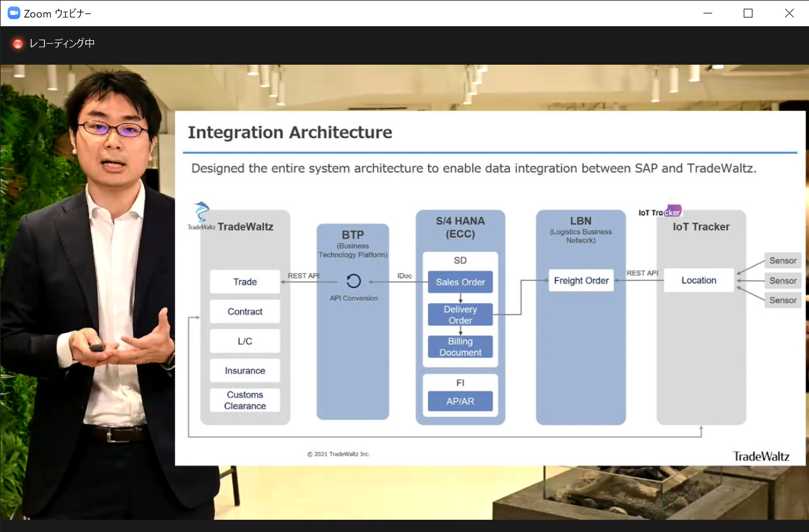This screenshot has height=532, width=809.
Task: Click the top Sensor box
Action: coord(783,260)
